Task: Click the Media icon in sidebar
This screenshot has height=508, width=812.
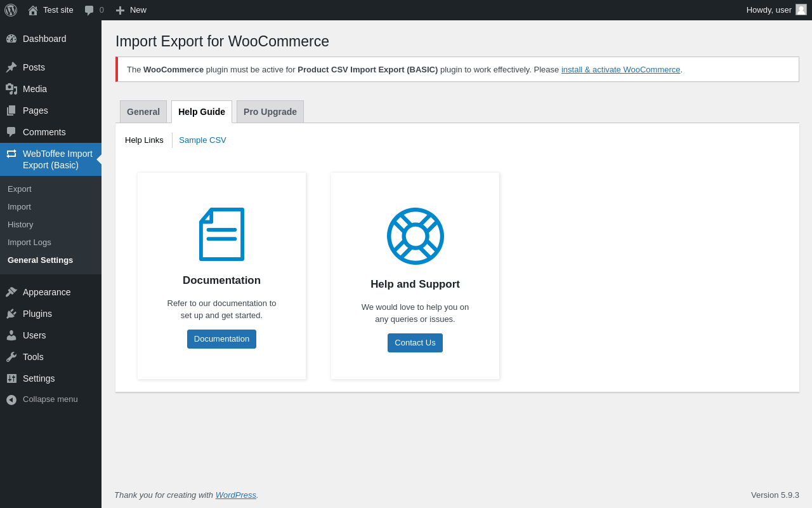Action: pyautogui.click(x=11, y=89)
